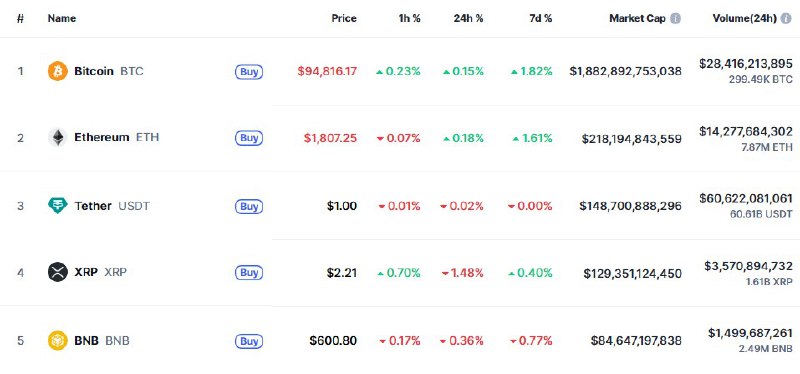Sort by the 7d % column header
Screen dimensions: 800x374
coord(540,18)
